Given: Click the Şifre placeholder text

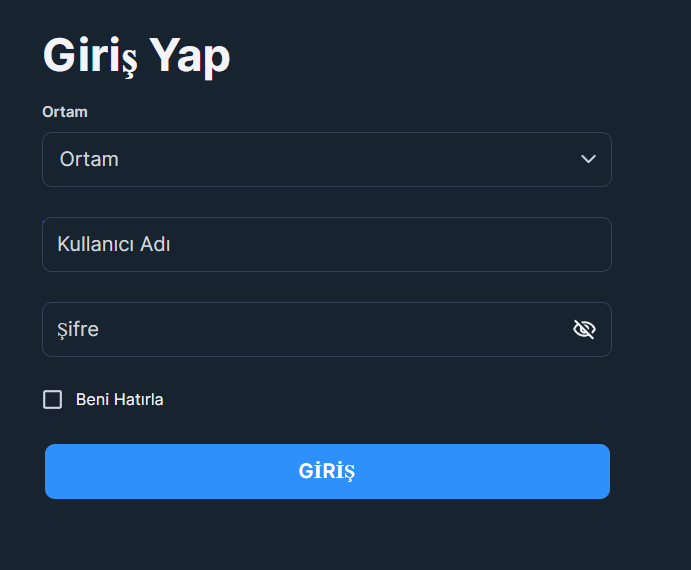Looking at the screenshot, I should click(78, 330).
